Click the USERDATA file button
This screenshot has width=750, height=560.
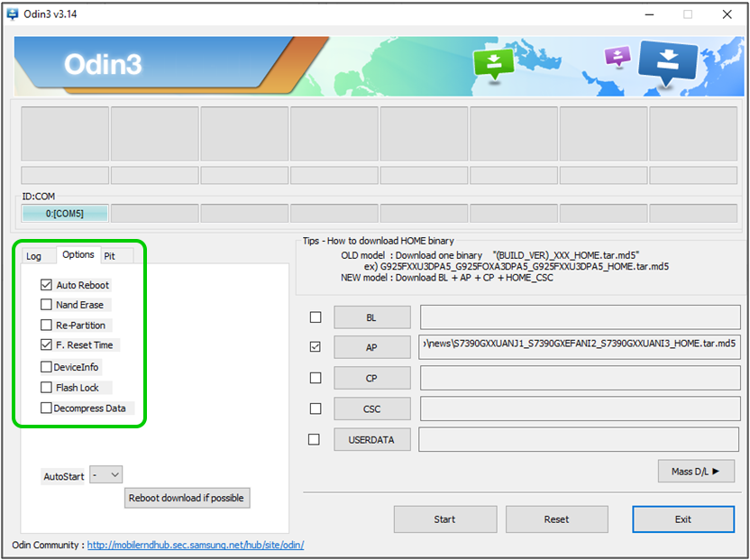[371, 439]
